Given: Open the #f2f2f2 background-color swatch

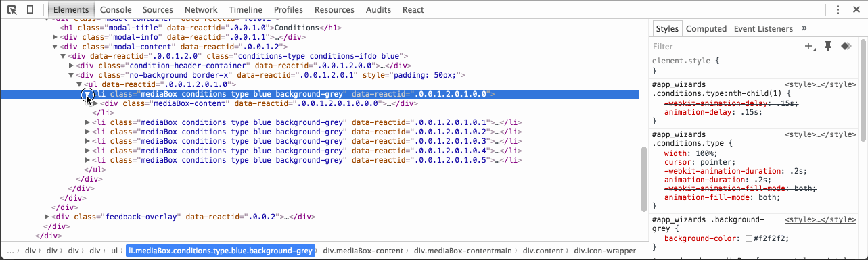Looking at the screenshot, I should click(748, 239).
